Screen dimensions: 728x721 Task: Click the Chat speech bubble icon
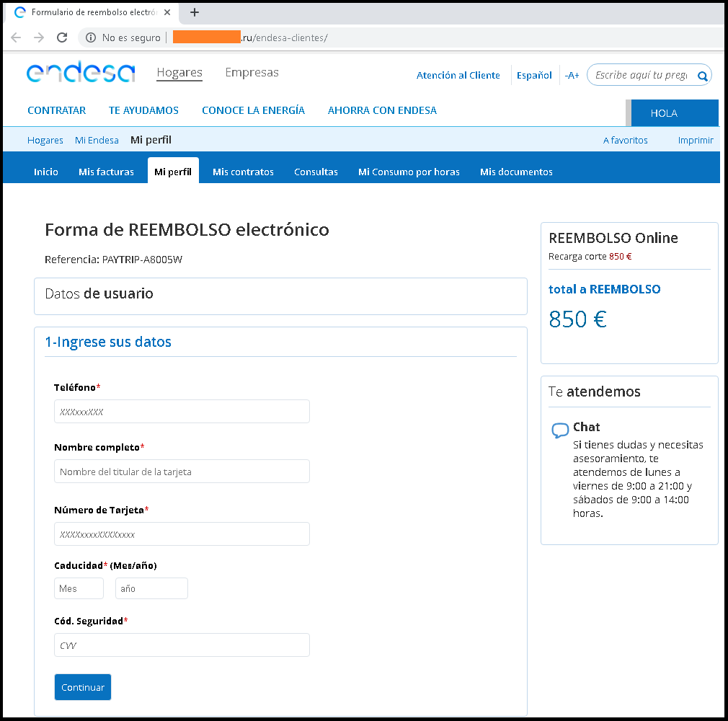(x=560, y=430)
